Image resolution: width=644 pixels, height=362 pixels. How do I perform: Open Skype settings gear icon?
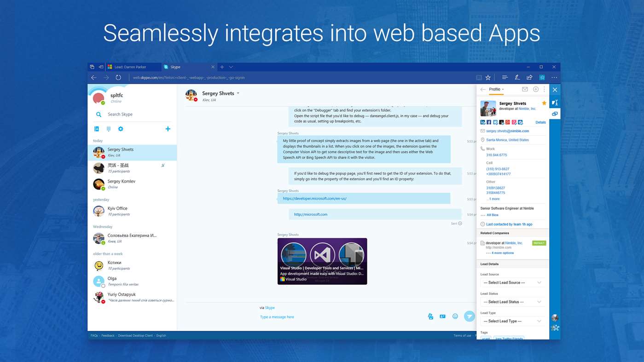[x=121, y=129]
